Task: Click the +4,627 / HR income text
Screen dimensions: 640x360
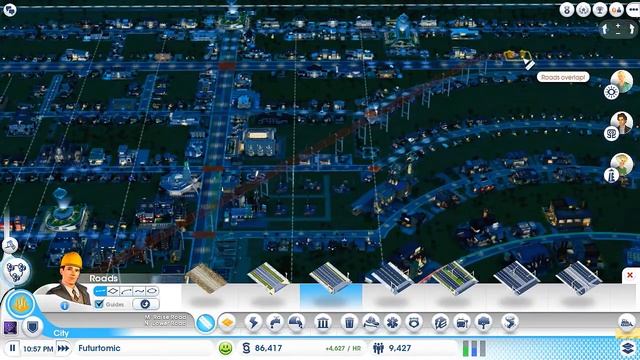Action: (x=343, y=349)
